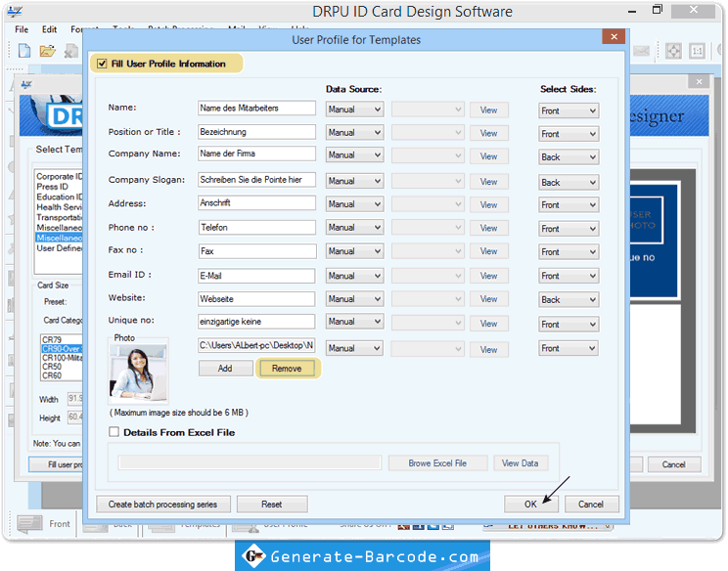Open Data Source dropdown for Photo row
728x571 pixels.
355,348
